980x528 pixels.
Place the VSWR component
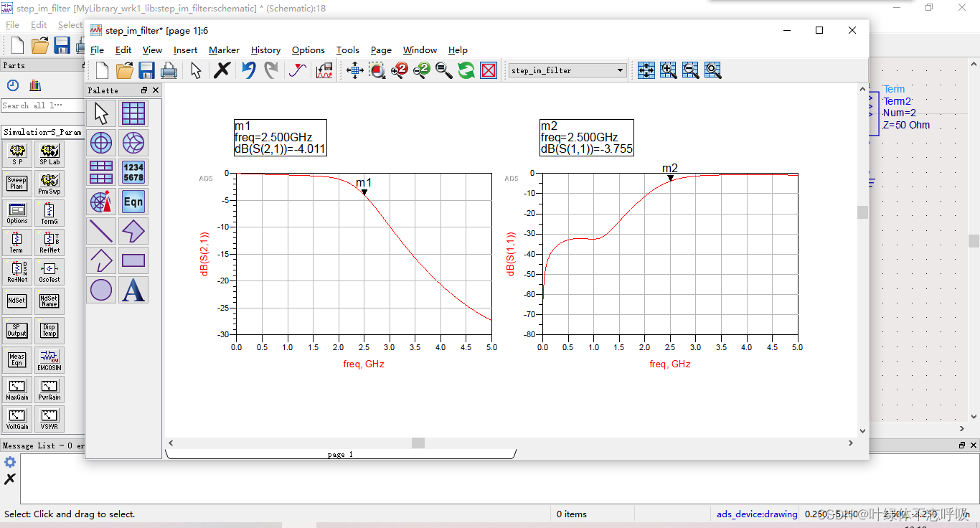49,419
